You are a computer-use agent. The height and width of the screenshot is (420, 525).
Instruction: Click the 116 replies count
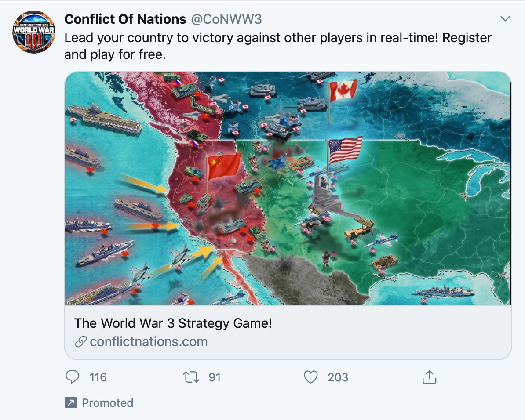point(98,377)
